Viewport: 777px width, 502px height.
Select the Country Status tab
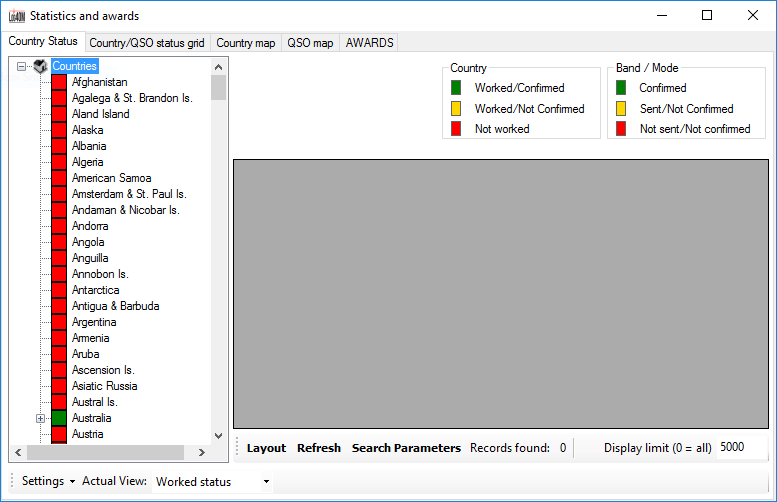(43, 41)
